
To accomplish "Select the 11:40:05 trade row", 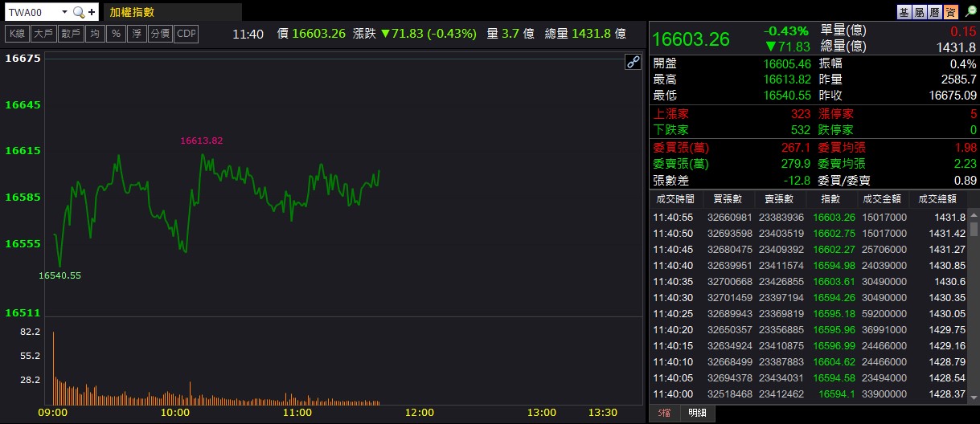I will click(x=809, y=377).
